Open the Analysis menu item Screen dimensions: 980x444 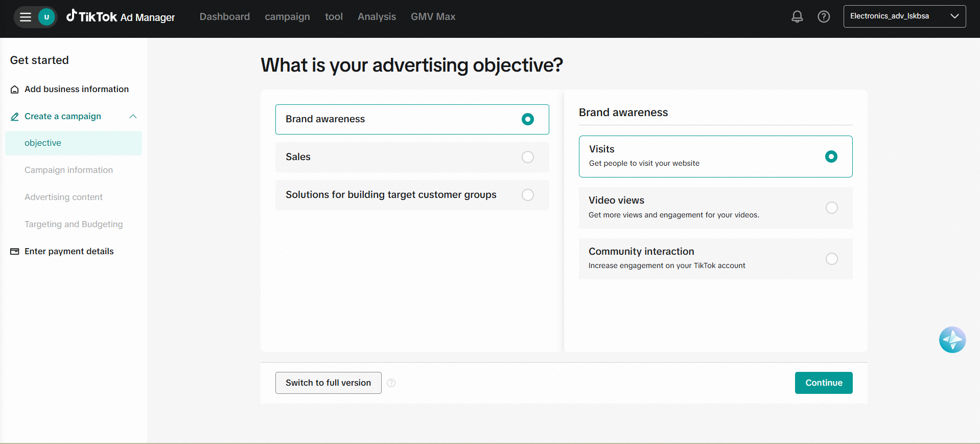377,17
